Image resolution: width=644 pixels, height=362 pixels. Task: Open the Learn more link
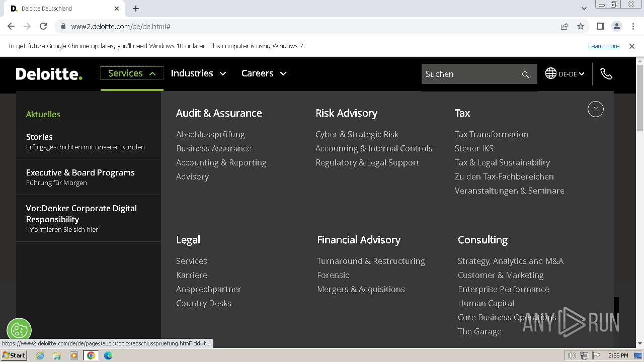[604, 46]
